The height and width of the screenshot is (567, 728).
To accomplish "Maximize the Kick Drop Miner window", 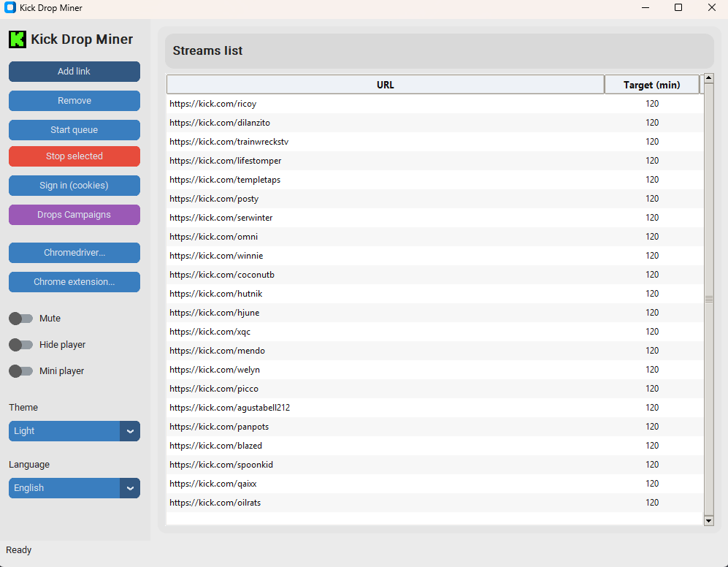I will point(678,7).
